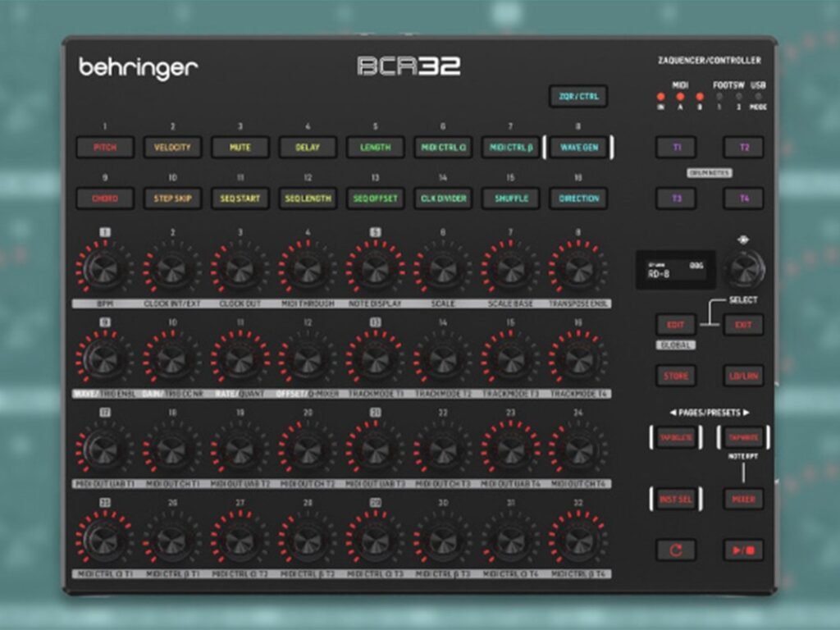
Task: Click the MIDI CTRL β T4 knob 32
Action: [578, 538]
